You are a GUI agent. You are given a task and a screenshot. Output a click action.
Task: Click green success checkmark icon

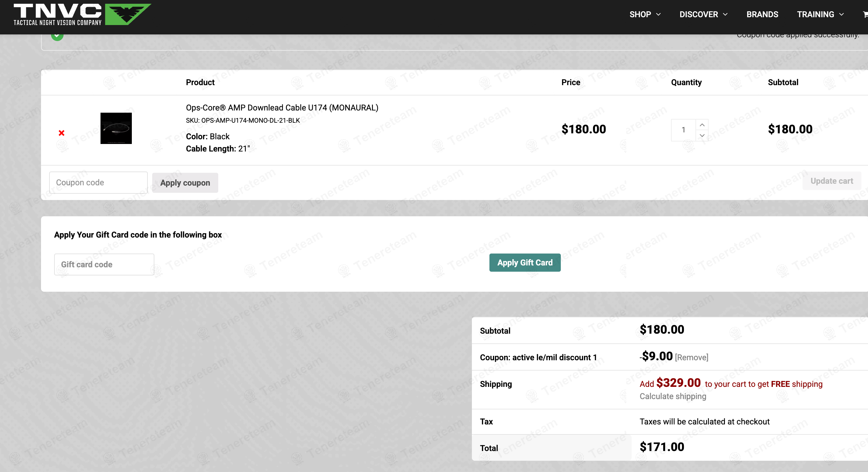[x=57, y=36]
